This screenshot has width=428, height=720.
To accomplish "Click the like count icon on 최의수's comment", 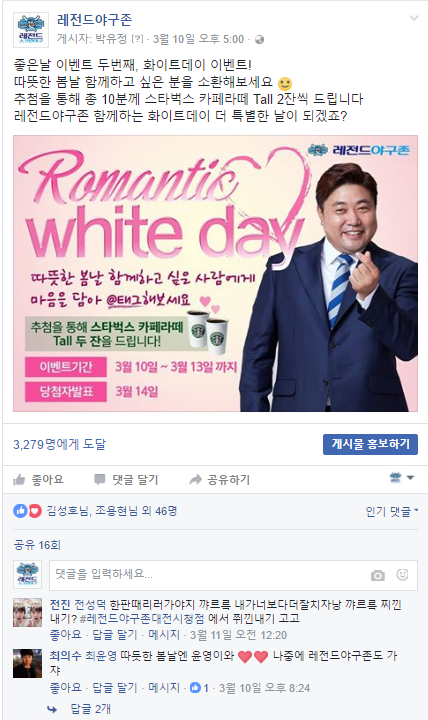I will pos(195,688).
